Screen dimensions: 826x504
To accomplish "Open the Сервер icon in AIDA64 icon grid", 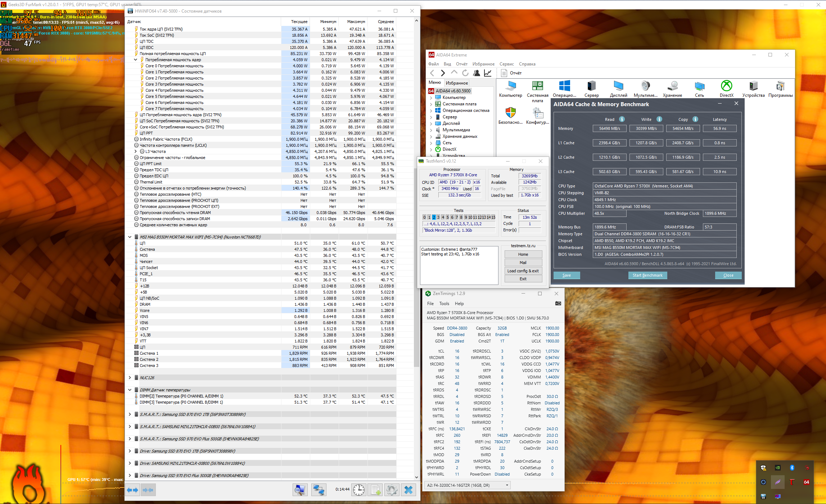I will pyautogui.click(x=591, y=89).
